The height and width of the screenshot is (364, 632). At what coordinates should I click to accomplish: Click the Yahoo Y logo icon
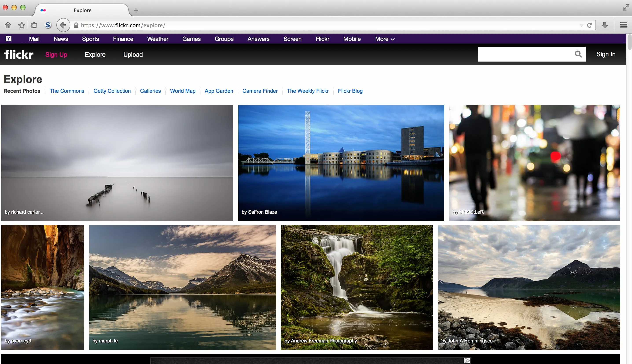9,39
